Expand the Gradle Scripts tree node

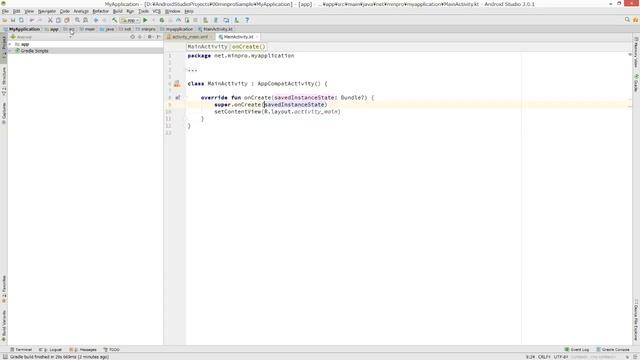coord(10,51)
